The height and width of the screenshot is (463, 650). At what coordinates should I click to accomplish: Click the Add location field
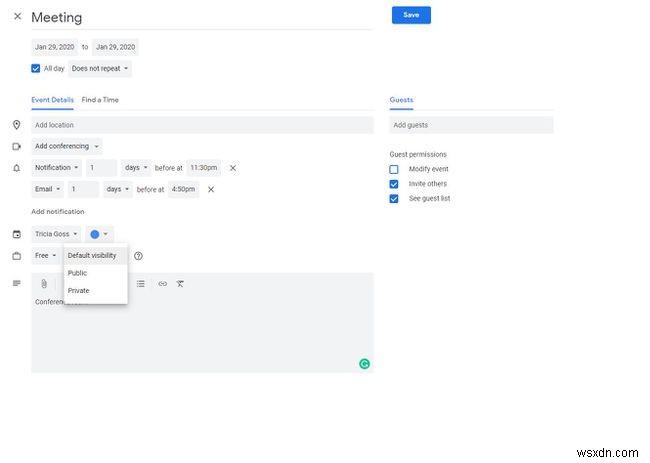(202, 125)
